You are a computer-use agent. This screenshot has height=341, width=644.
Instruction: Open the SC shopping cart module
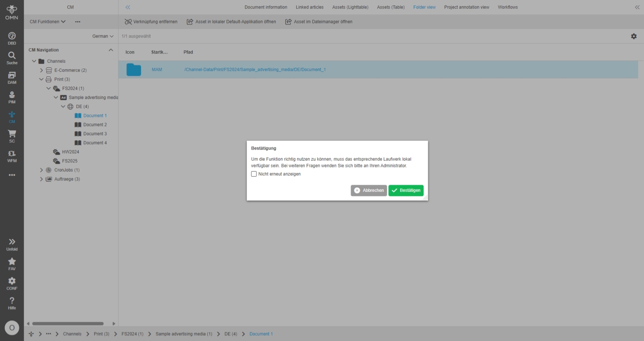click(12, 136)
